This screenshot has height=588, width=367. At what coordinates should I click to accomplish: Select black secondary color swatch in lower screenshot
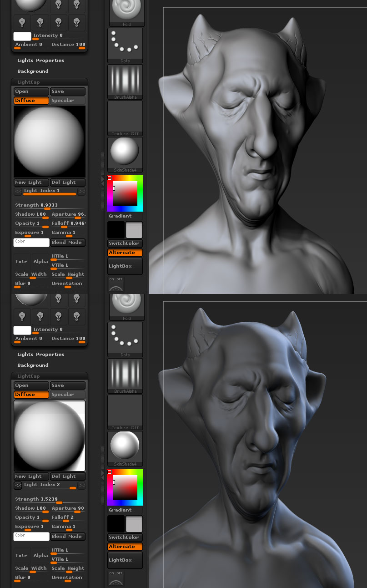point(116,524)
